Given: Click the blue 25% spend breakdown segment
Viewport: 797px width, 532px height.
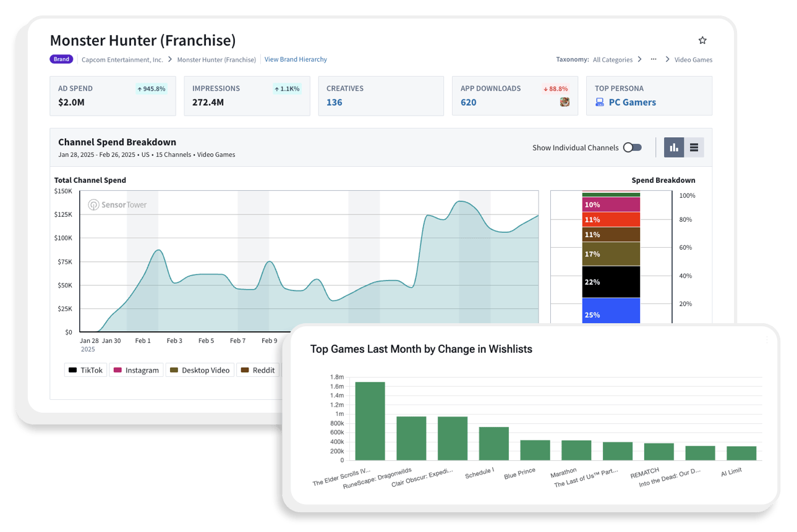Looking at the screenshot, I should pos(611,311).
